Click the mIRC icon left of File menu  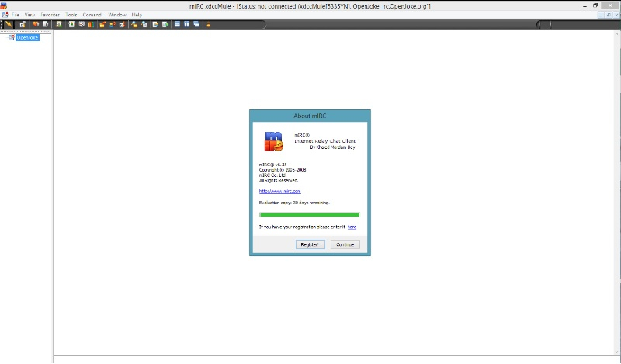[4, 15]
